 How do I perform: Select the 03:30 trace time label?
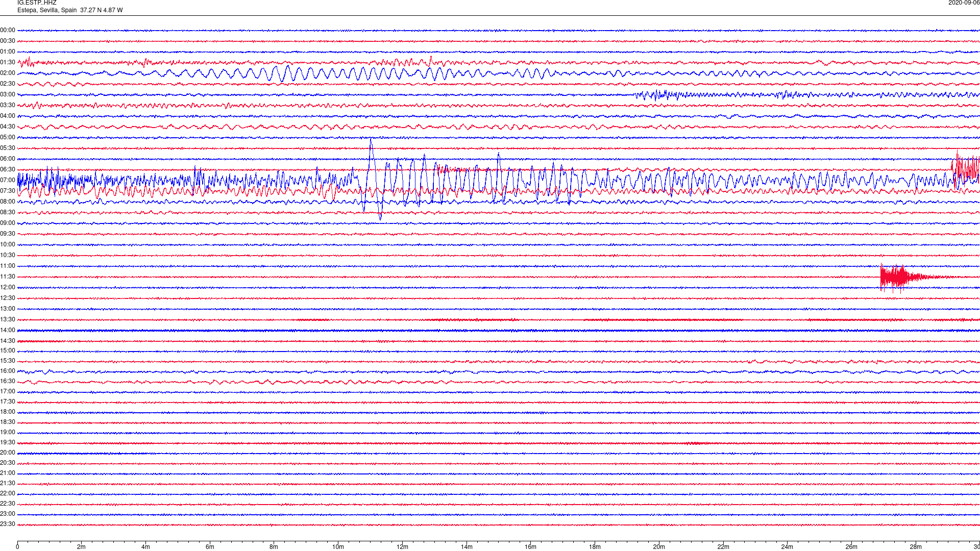click(8, 106)
